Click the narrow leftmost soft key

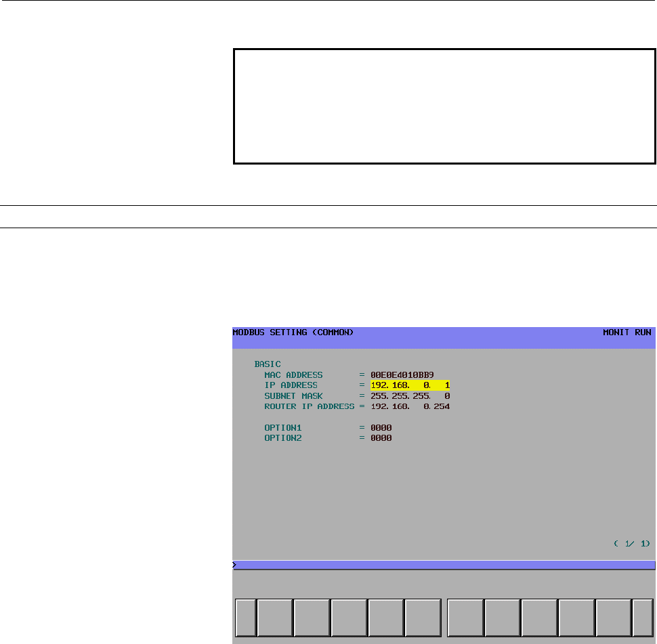(x=246, y=618)
